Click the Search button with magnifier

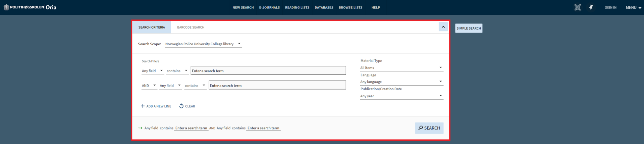(x=429, y=128)
